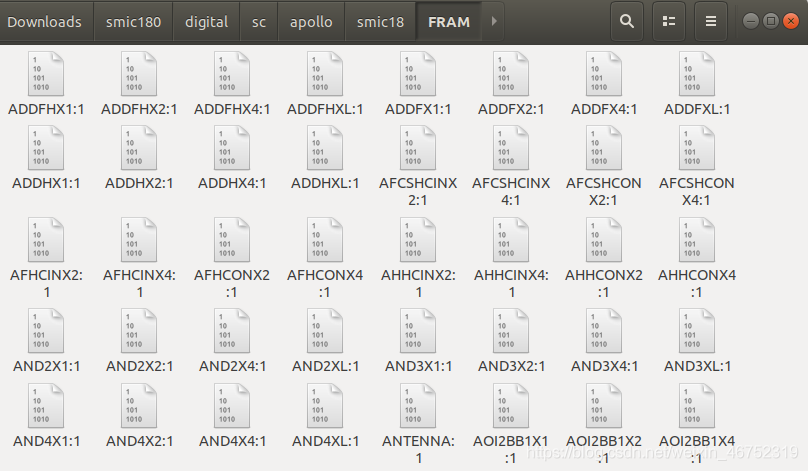
Task: Pick the AOI2BB1X1:1 binary file thumbnail
Action: coord(511,406)
